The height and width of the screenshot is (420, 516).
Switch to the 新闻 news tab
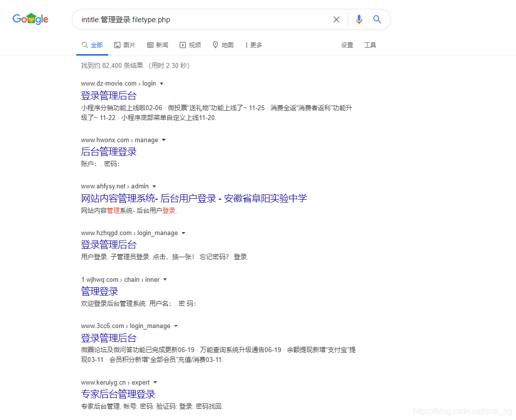tap(157, 45)
